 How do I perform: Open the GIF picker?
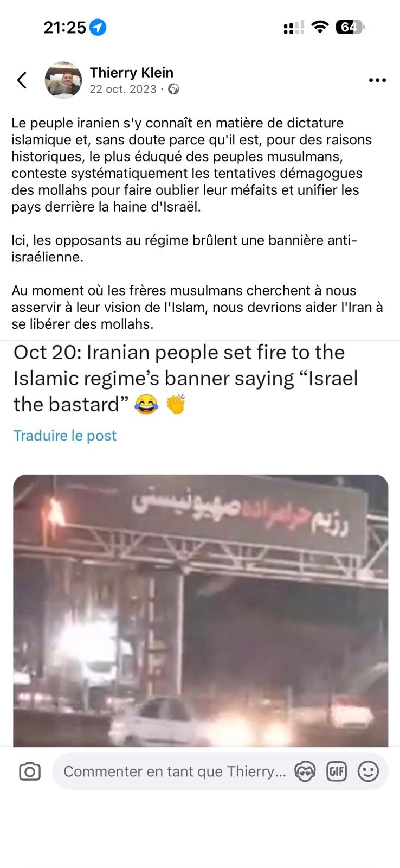pyautogui.click(x=337, y=771)
